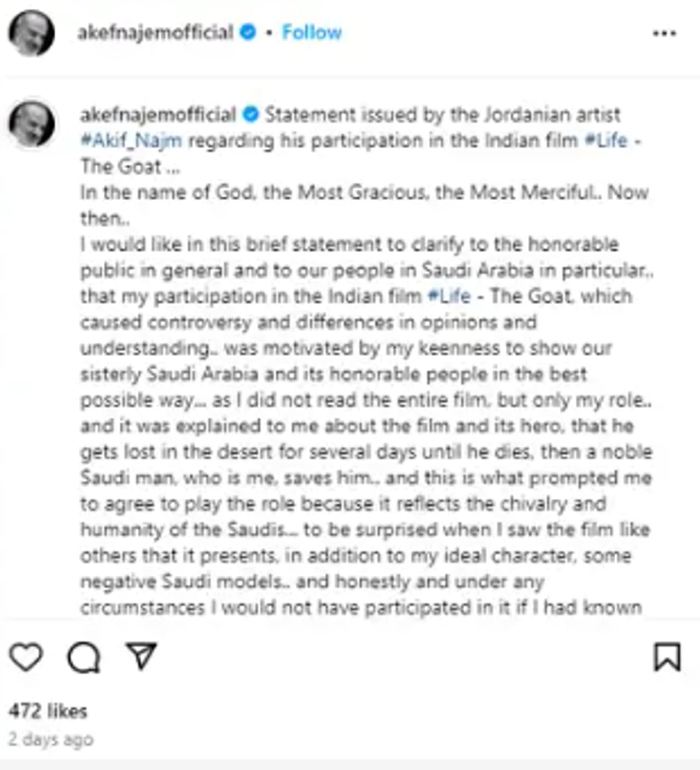Open the akefnajemofficial username in the caption
The image size is (700, 770).
tap(158, 114)
